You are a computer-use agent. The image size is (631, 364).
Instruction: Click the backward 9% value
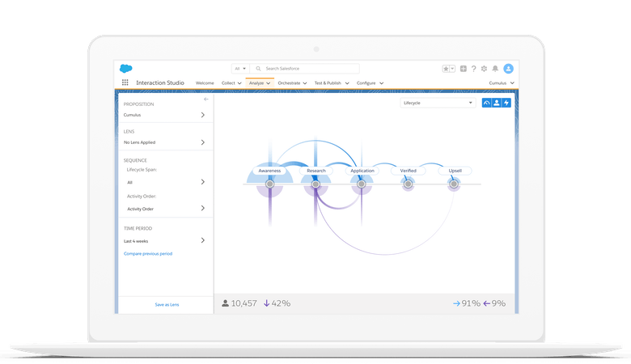[x=498, y=303]
